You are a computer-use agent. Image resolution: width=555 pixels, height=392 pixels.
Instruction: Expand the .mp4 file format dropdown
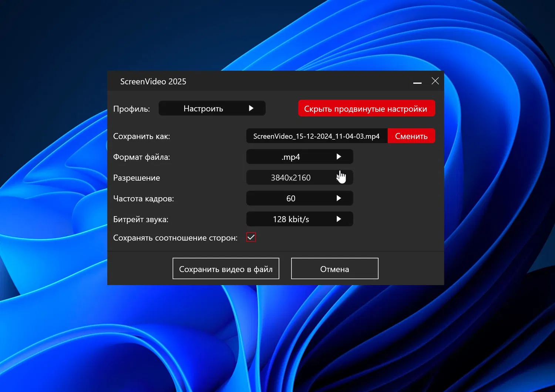coord(300,157)
